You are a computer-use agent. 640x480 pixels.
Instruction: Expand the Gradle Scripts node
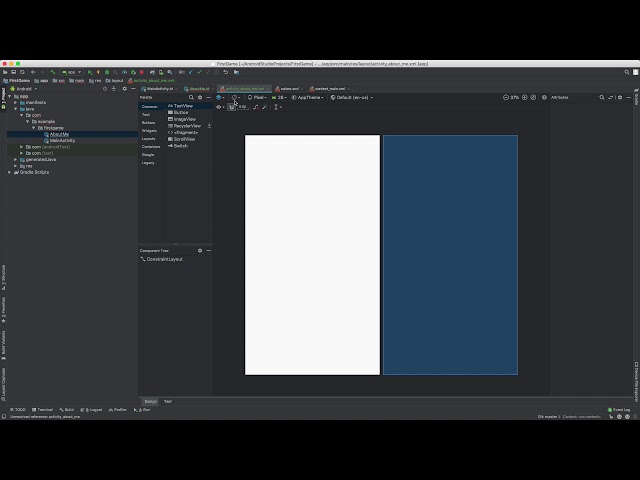point(9,172)
